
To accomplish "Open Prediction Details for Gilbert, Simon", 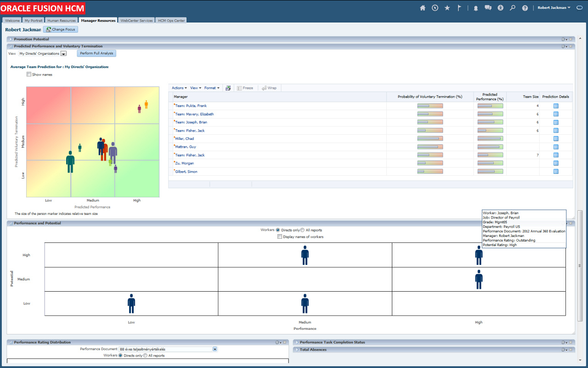I will click(556, 172).
